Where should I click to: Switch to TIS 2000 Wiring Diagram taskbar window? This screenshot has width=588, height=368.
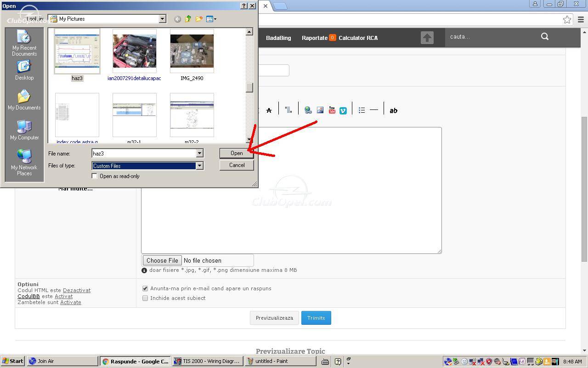207,361
